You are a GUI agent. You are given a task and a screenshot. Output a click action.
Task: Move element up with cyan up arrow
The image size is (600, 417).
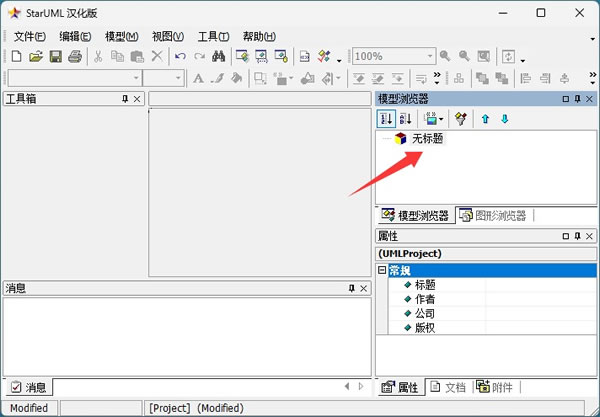pos(485,119)
